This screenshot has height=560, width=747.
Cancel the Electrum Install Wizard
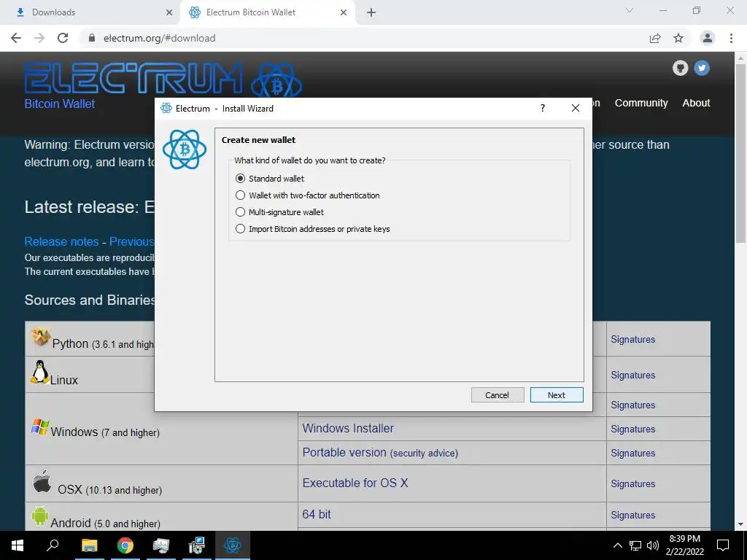click(498, 394)
